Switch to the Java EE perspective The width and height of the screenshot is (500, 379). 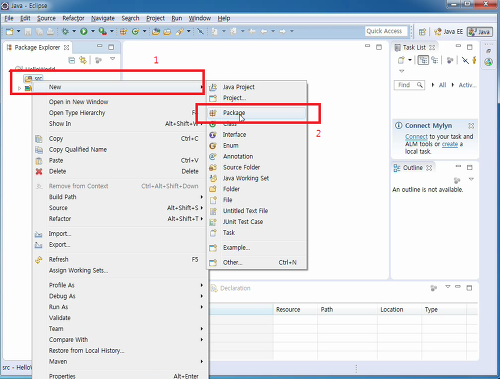tap(448, 32)
